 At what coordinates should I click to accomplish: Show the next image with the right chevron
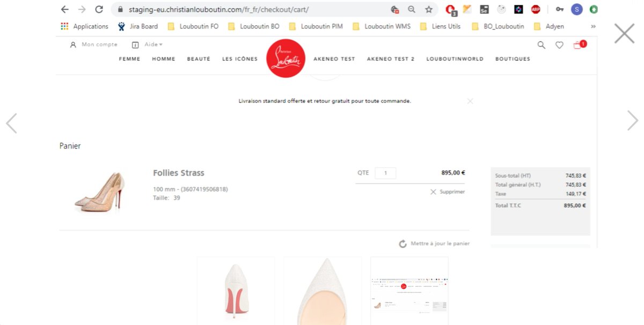click(633, 121)
